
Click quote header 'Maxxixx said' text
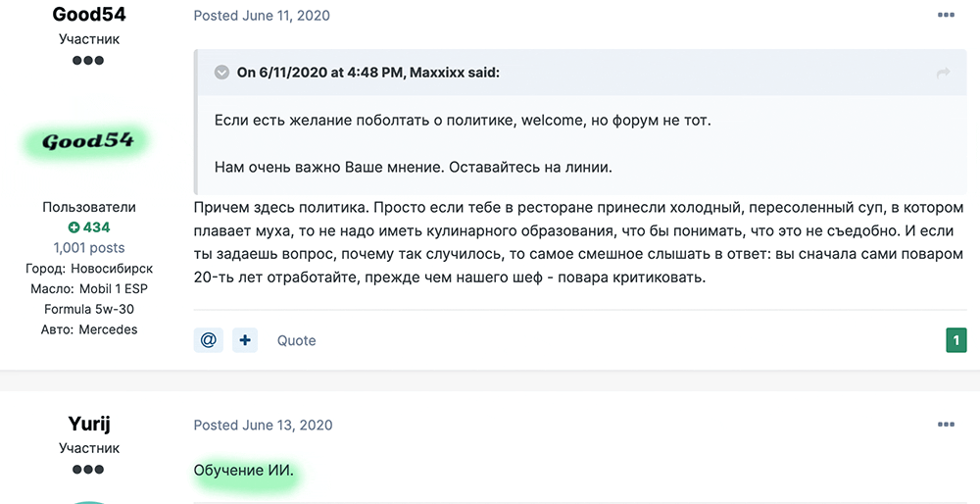click(368, 73)
